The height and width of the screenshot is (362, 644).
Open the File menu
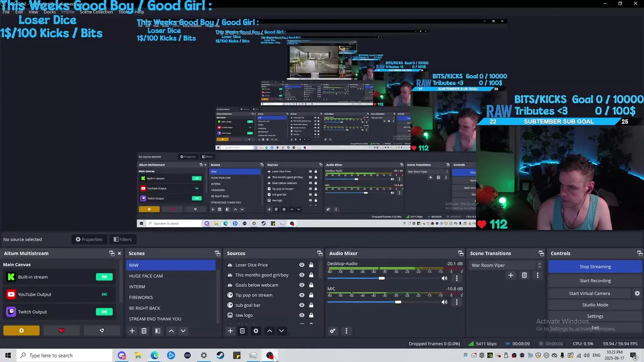(6, 12)
